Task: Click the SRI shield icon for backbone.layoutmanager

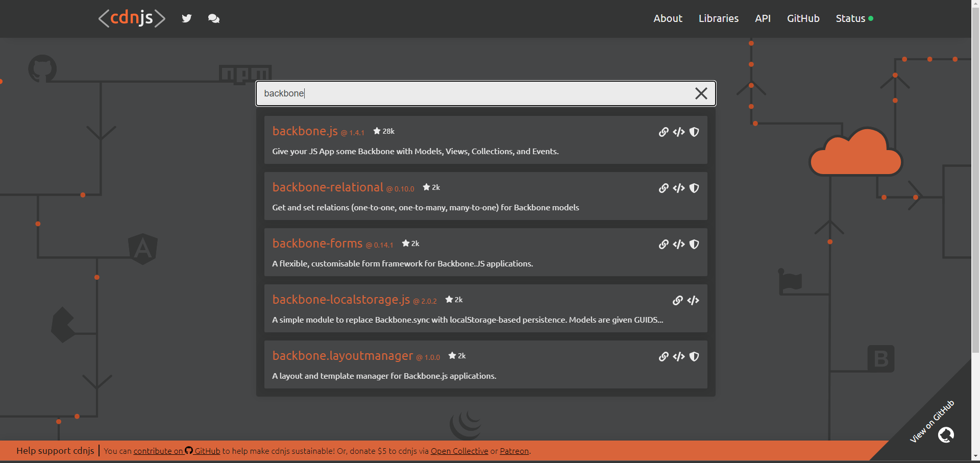Action: [x=694, y=356]
